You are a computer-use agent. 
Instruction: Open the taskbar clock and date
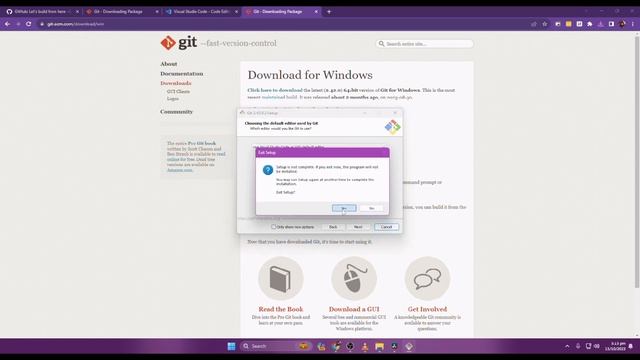[616, 347]
